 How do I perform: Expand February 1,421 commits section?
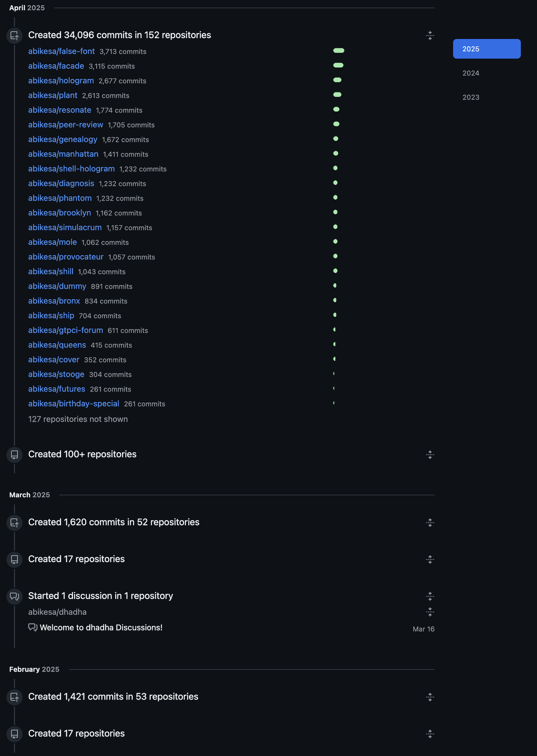pos(430,697)
